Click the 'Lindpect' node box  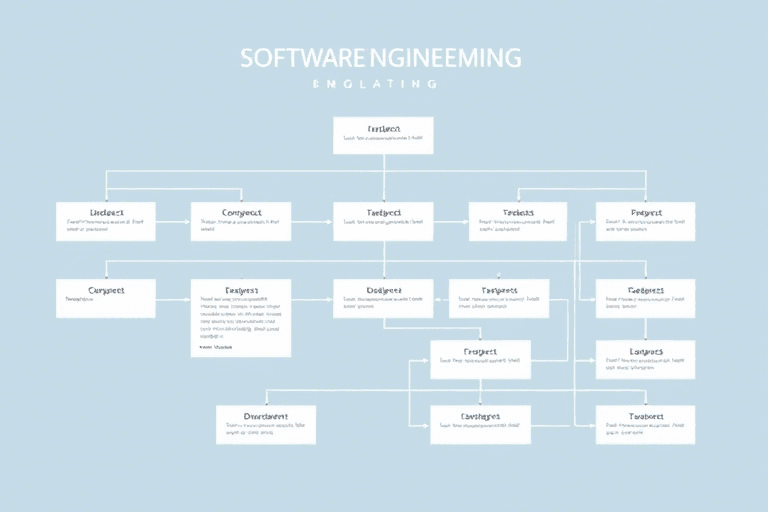[106, 221]
